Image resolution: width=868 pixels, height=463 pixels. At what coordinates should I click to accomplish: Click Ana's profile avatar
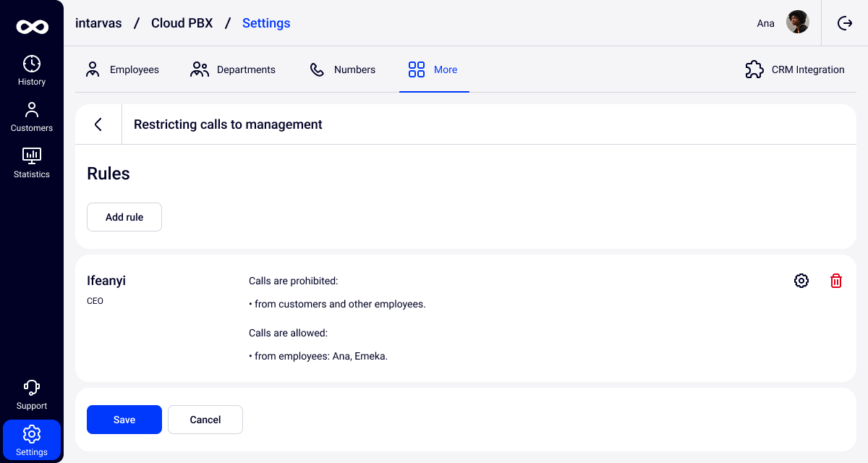[798, 22]
